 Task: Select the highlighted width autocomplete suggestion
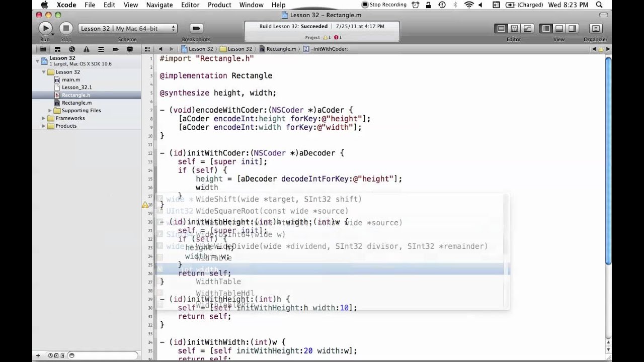(x=332, y=269)
